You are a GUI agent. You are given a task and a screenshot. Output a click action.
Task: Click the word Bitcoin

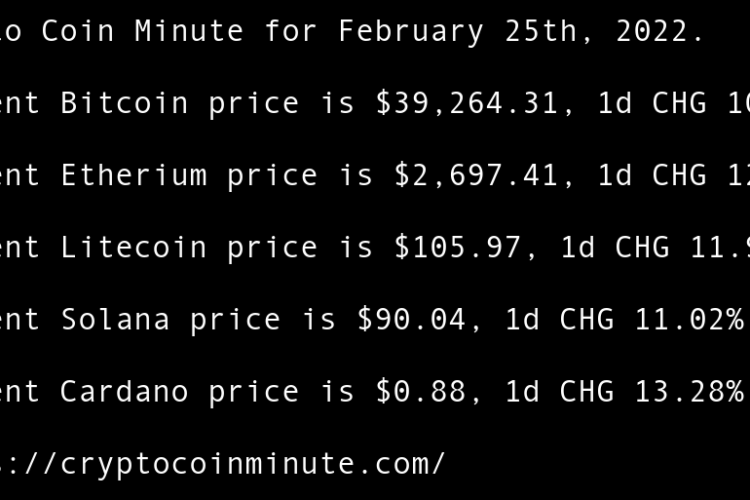[124, 103]
